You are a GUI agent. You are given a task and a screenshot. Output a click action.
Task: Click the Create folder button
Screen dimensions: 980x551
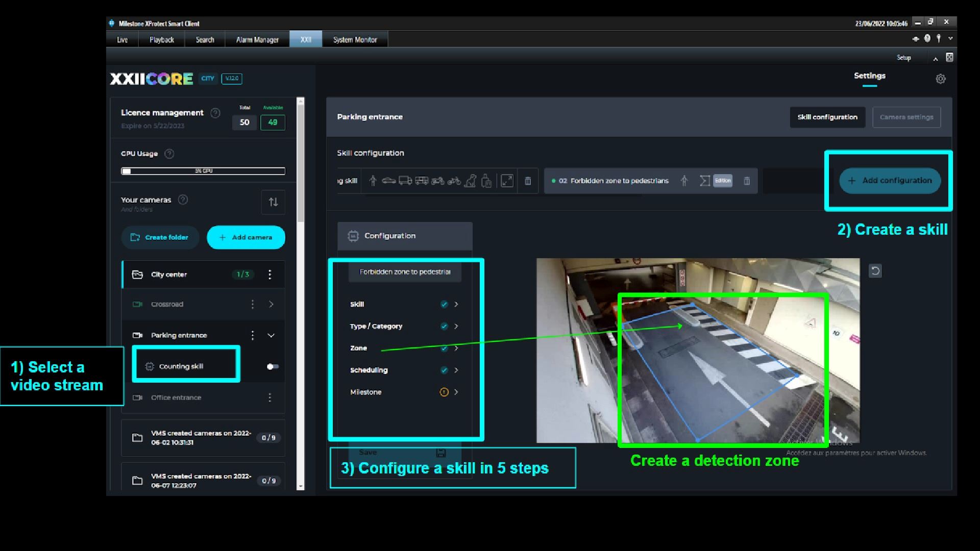pos(160,237)
